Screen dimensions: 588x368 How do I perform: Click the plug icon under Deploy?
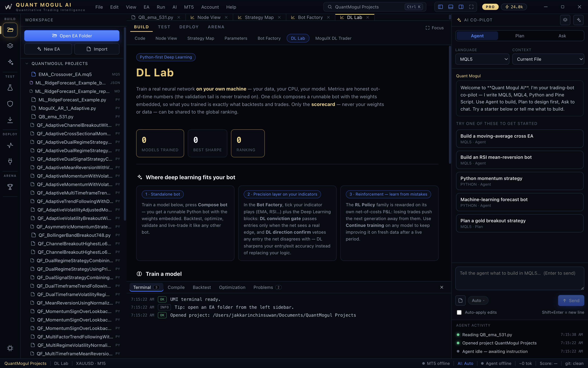click(10, 161)
